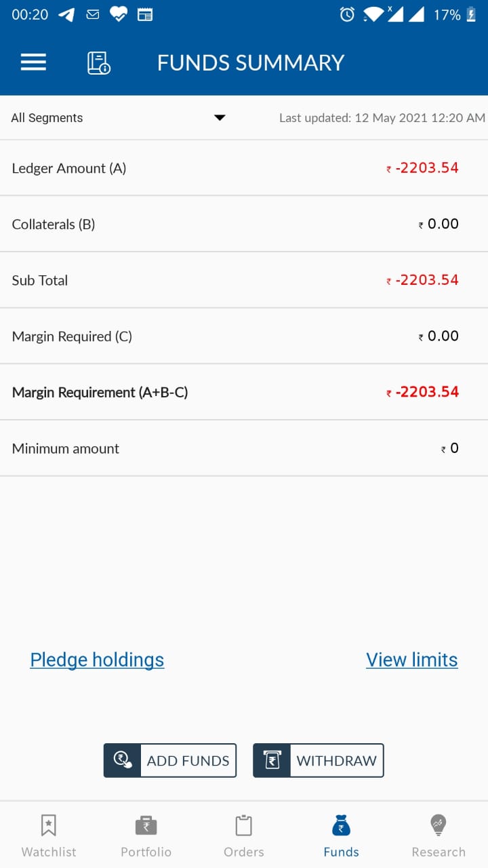This screenshot has width=488, height=868.
Task: Open the Pledge holdings link
Action: (x=97, y=660)
